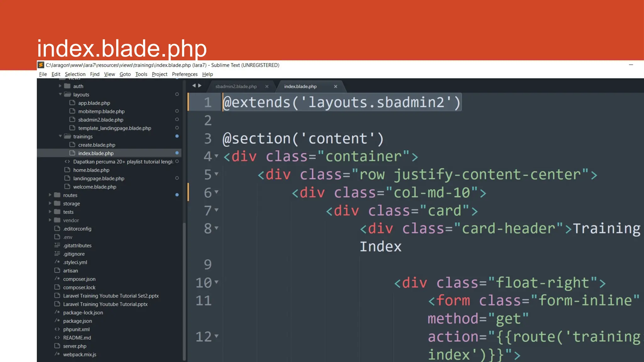Screen dimensions: 644x362
Task: Click the sidebar vertical scrollbar
Action: [x=184, y=291]
